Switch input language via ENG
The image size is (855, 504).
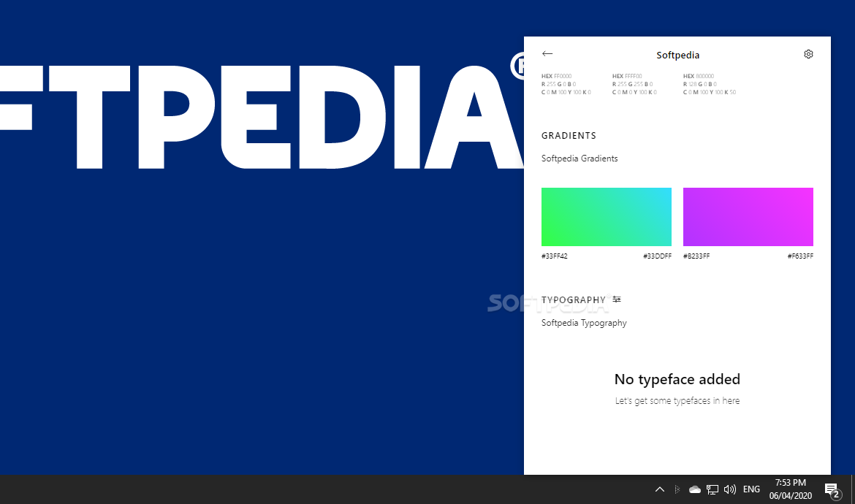click(751, 489)
